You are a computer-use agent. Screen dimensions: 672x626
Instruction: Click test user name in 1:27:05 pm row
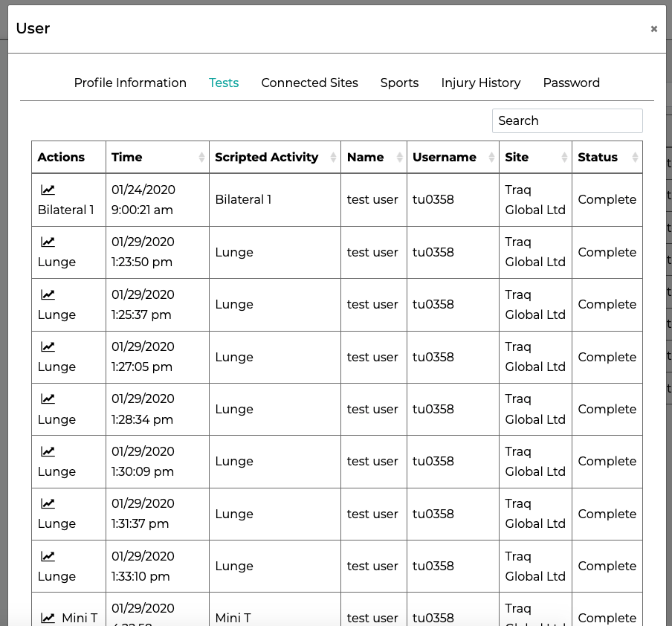[x=372, y=357]
